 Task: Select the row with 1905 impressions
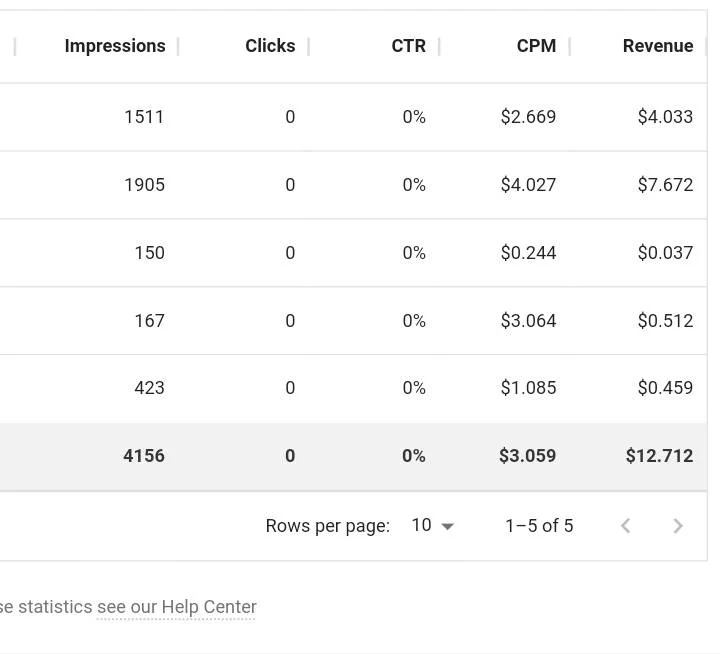click(x=354, y=185)
